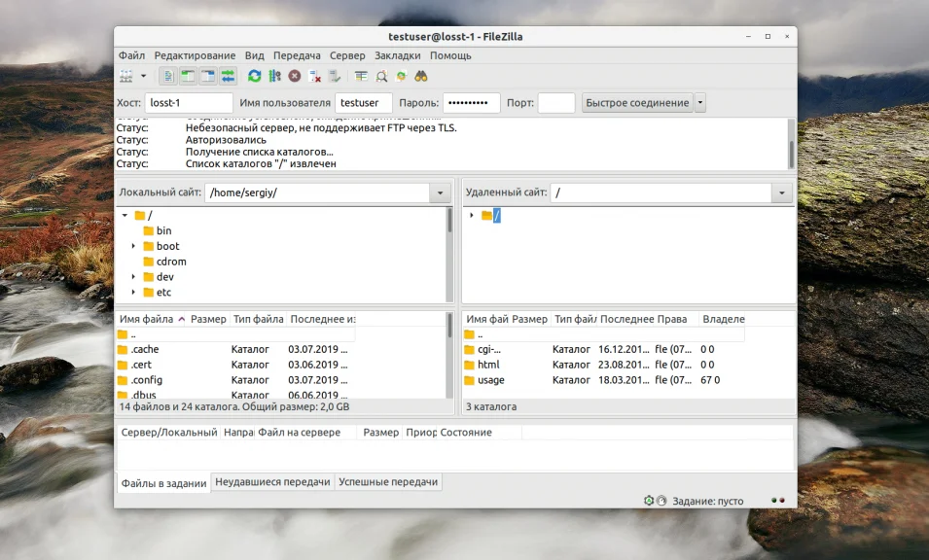This screenshot has height=560, width=929.
Task: Switch to Успешные передачи tab
Action: coord(388,482)
